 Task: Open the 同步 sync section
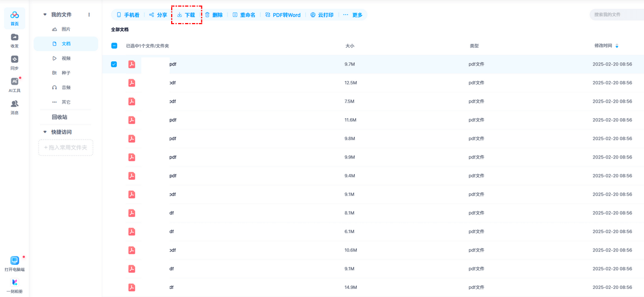coord(14,63)
